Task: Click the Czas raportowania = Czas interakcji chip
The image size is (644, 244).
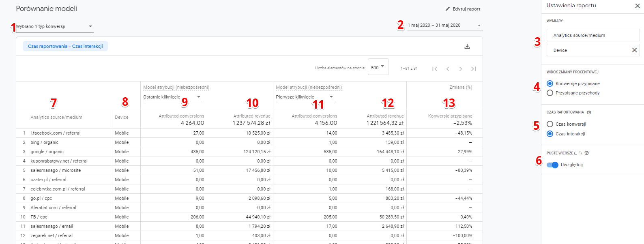Action: click(x=65, y=46)
